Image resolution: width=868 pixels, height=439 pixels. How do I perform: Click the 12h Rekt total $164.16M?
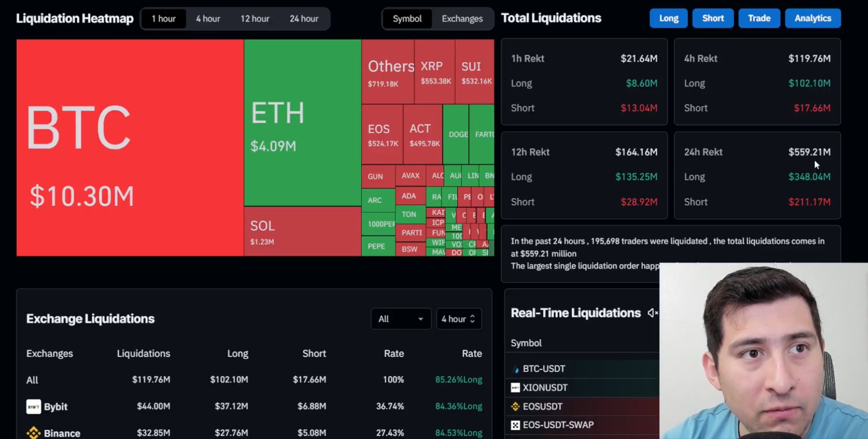coord(636,152)
